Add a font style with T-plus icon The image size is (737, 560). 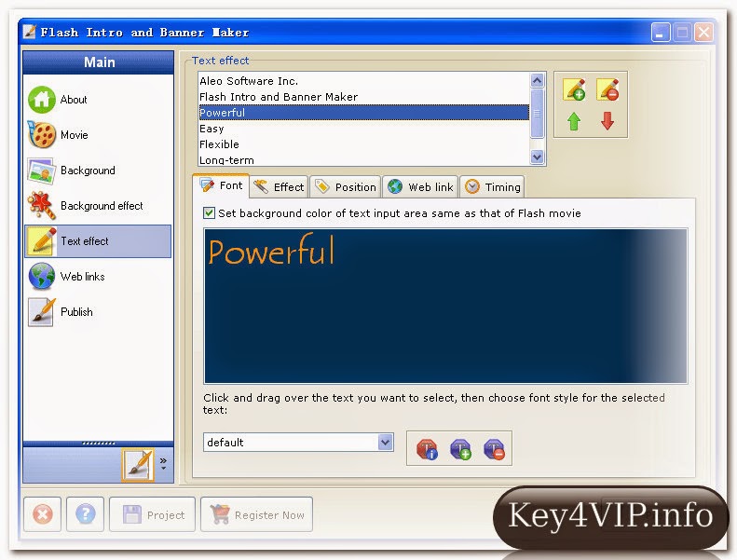click(460, 449)
